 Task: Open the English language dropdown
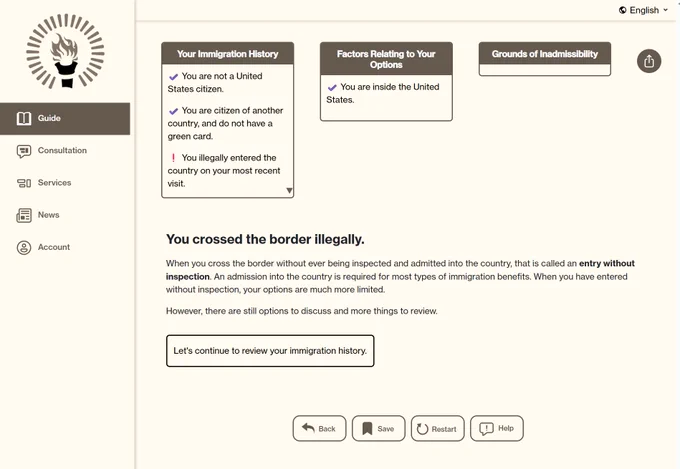[x=643, y=10]
